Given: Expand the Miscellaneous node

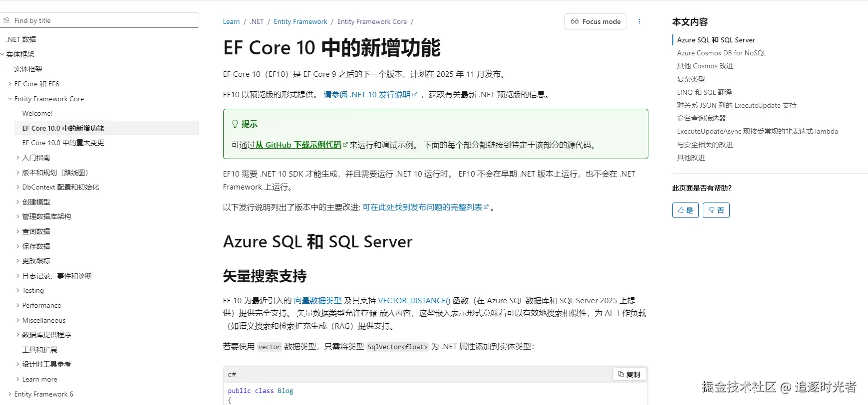Looking at the screenshot, I should [18, 320].
